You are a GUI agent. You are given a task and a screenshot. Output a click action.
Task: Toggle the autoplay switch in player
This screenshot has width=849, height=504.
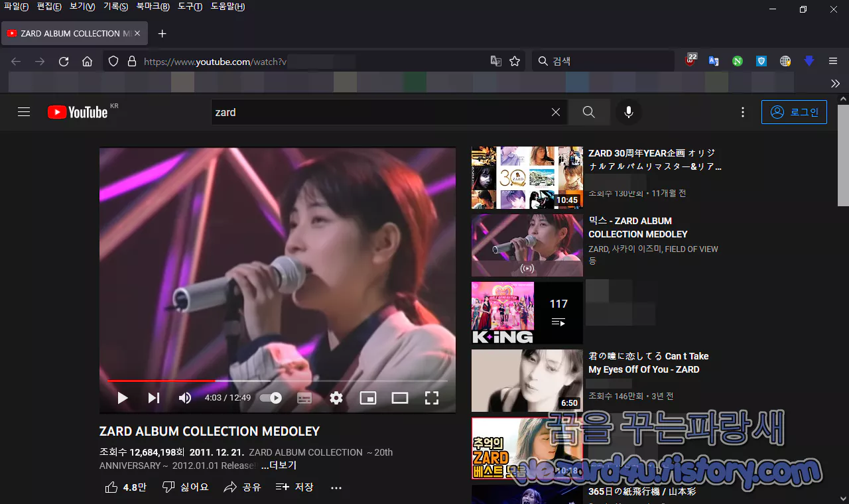(x=271, y=398)
